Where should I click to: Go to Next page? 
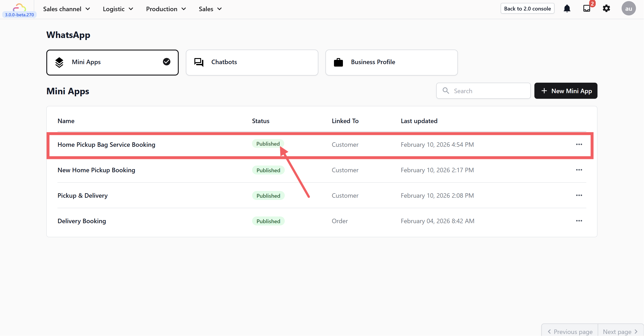[620, 332]
